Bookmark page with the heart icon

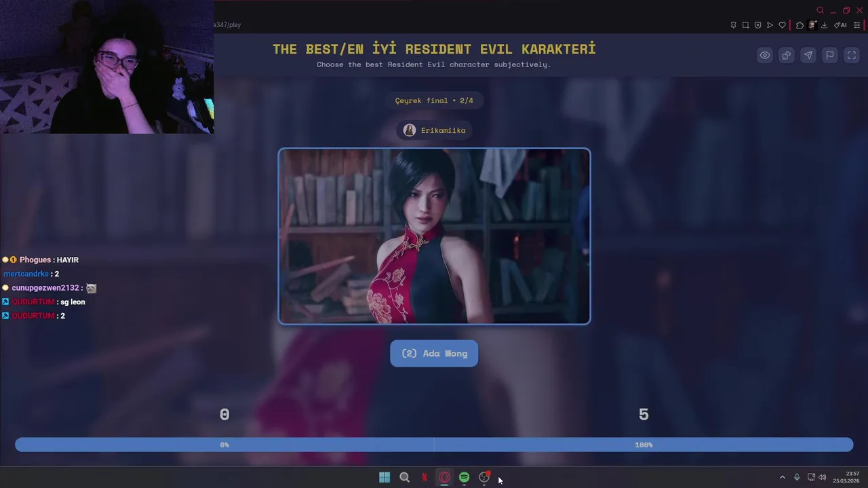782,25
